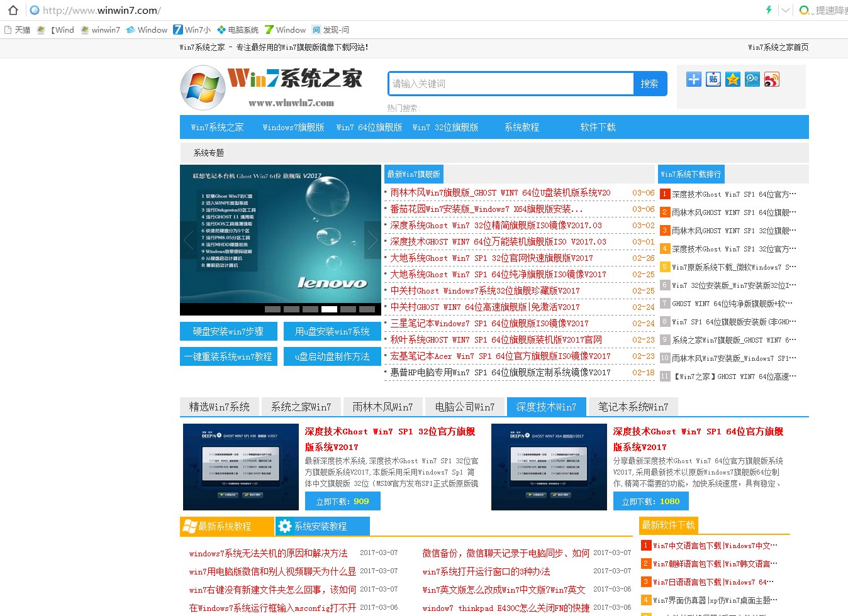
Task: Open win7系统打开运行窗口的3种办法 link
Action: point(486,571)
